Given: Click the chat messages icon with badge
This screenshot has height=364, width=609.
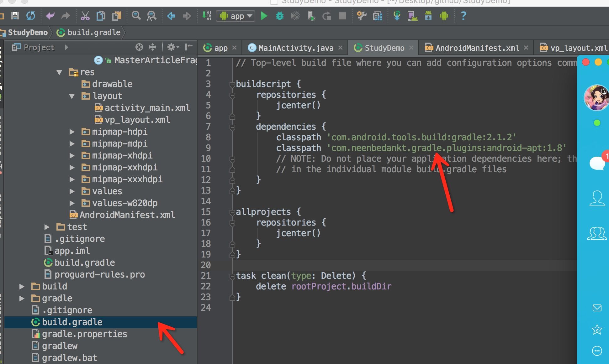Looking at the screenshot, I should tap(597, 163).
